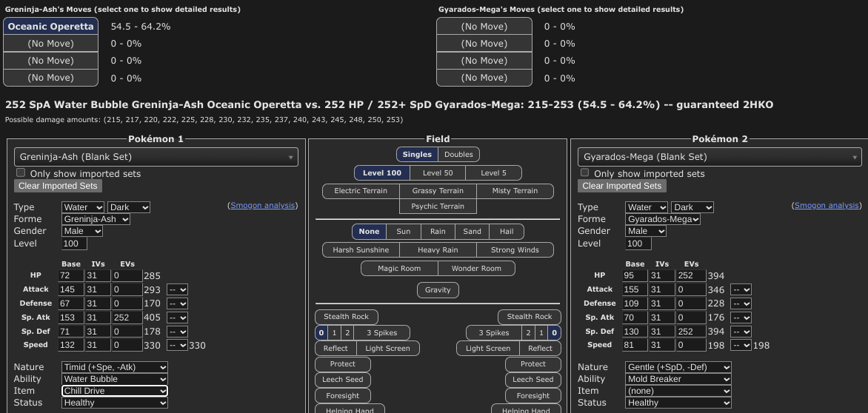Image resolution: width=868 pixels, height=413 pixels.
Task: Toggle left side Light Screen
Action: pos(388,349)
